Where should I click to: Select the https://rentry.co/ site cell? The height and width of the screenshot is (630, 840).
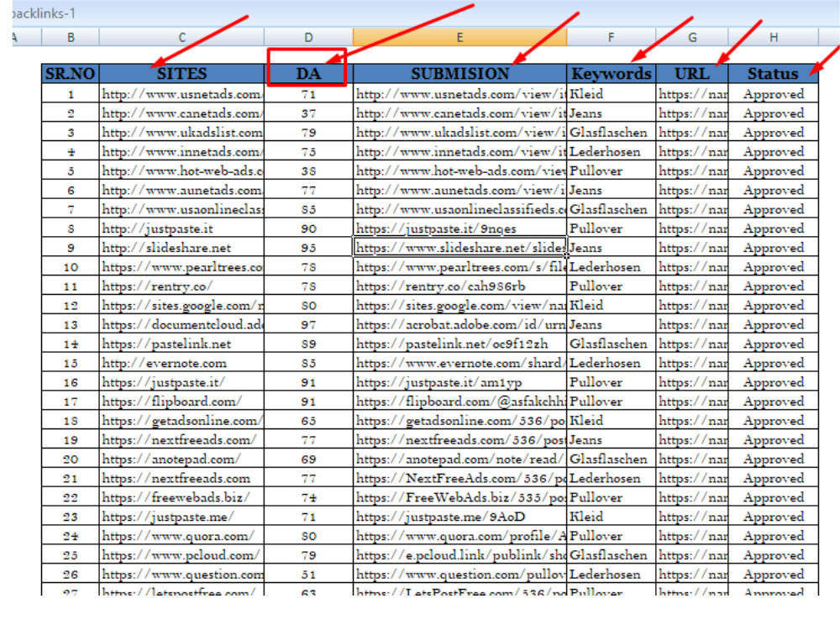click(x=181, y=286)
